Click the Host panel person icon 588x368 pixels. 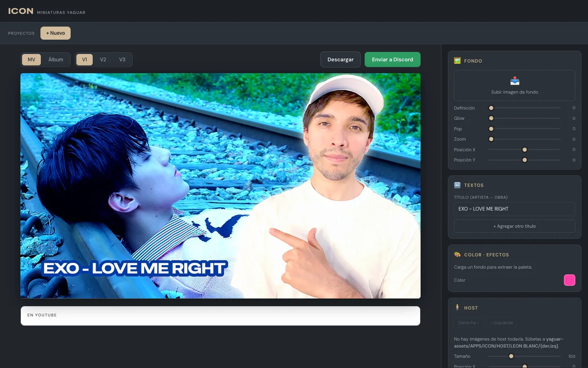(457, 307)
